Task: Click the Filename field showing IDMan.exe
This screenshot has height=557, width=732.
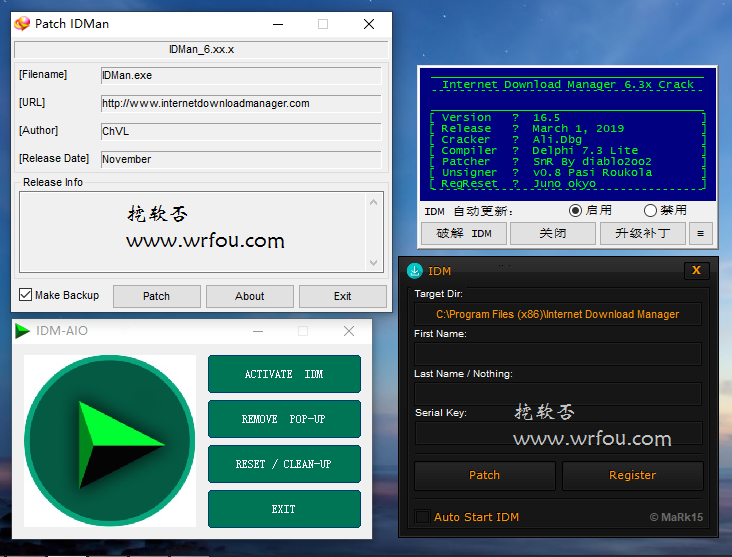Action: tap(241, 75)
